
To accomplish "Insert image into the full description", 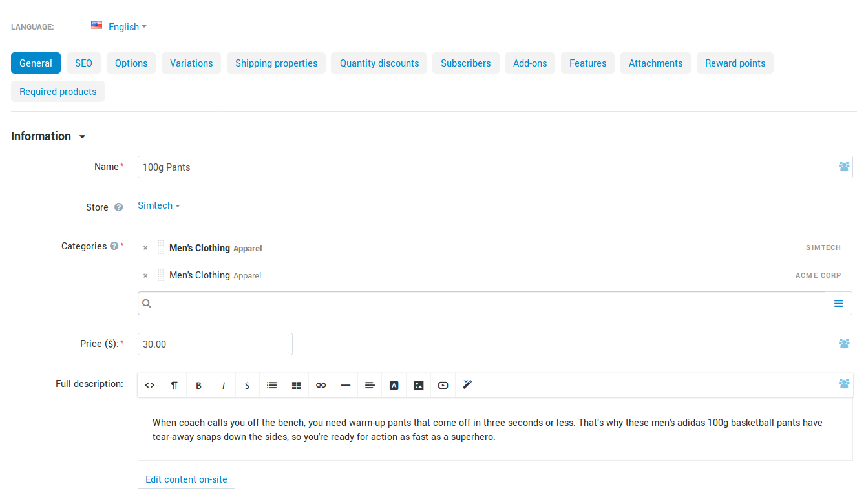I will tap(419, 385).
